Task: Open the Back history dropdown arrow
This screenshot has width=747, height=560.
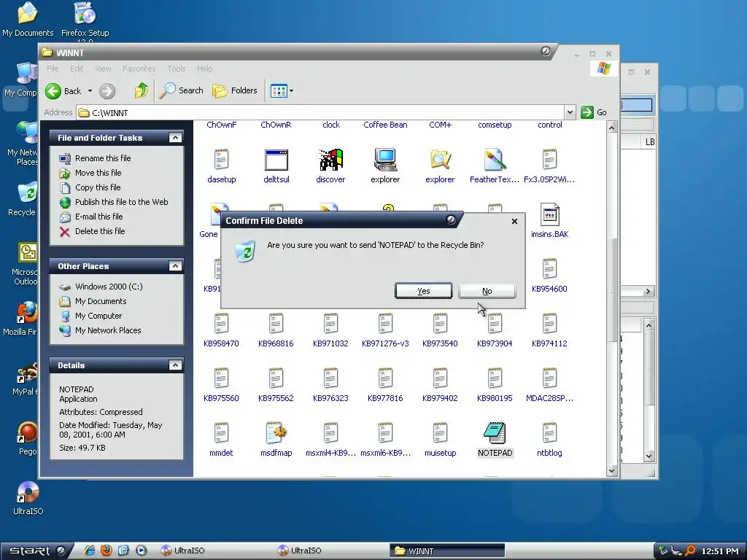Action: [x=90, y=91]
